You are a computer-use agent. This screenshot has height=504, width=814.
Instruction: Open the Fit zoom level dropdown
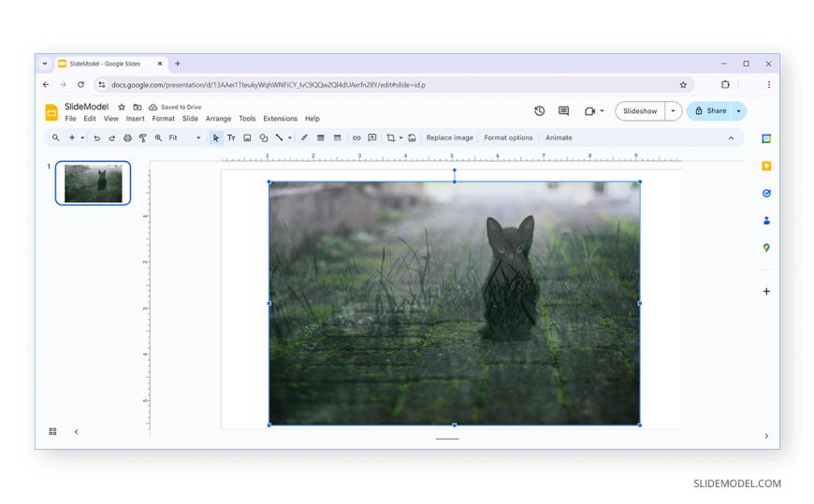click(x=185, y=138)
